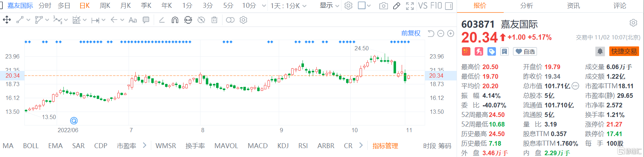Click the Q event marker on chart
Viewport: 644px width, 157px height.
point(74,121)
